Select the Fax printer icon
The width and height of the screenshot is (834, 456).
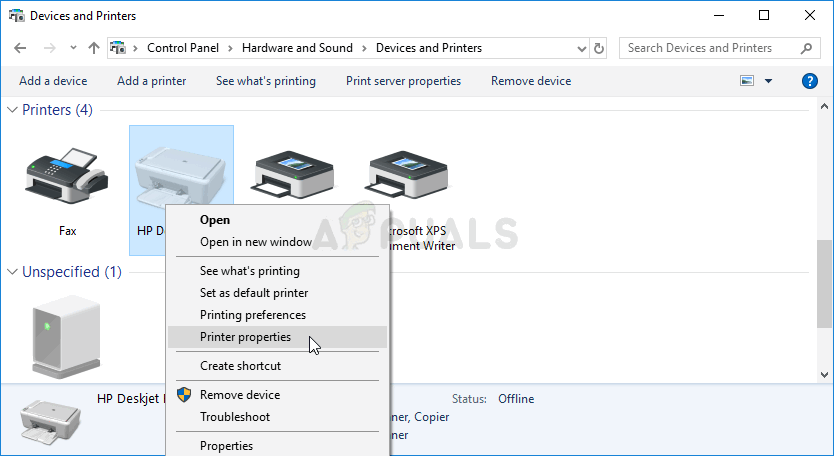(x=67, y=176)
